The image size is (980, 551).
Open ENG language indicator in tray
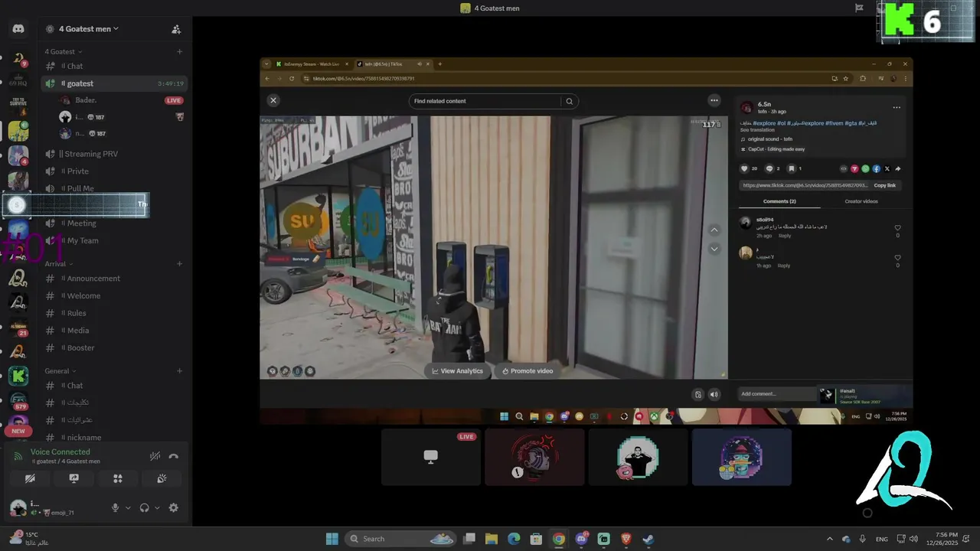[881, 539]
